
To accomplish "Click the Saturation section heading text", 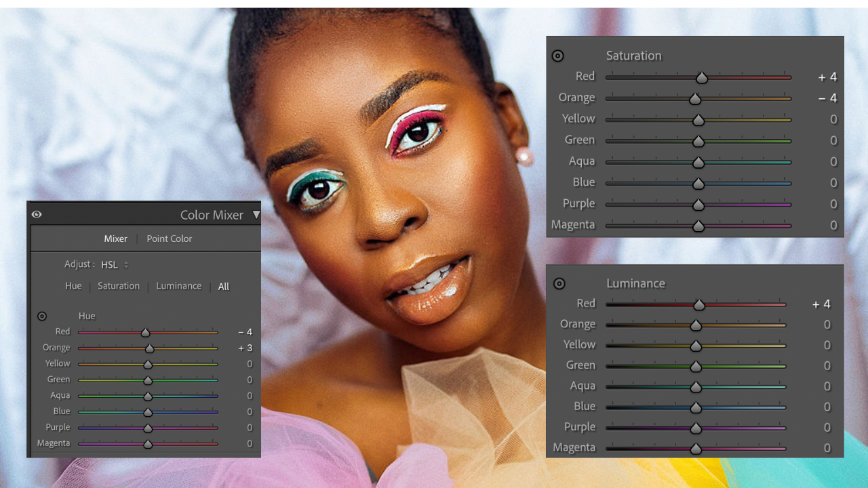I will tap(633, 56).
